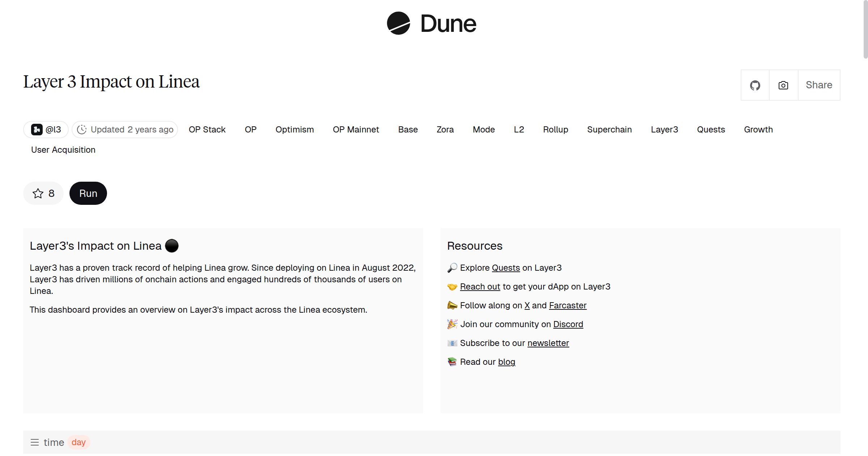Click the Dune logo icon
The image size is (868, 456).
click(x=398, y=23)
